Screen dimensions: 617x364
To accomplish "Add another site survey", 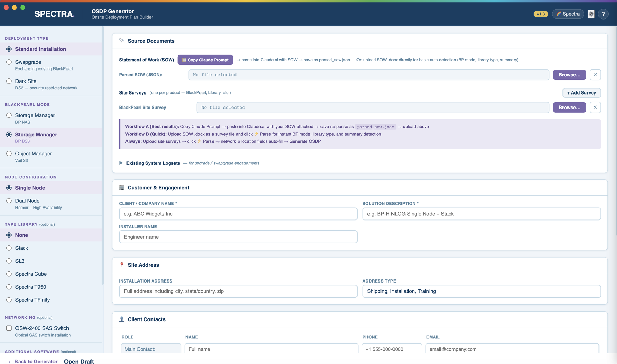I will (x=581, y=93).
